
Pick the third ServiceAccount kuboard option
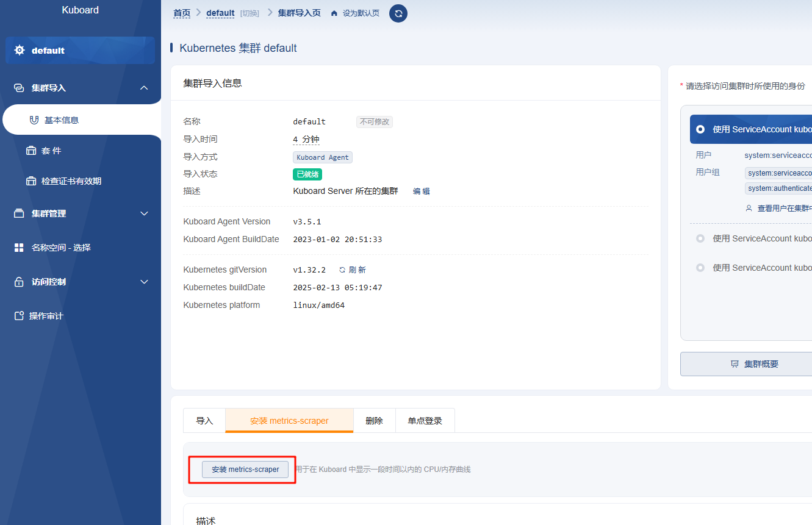700,267
